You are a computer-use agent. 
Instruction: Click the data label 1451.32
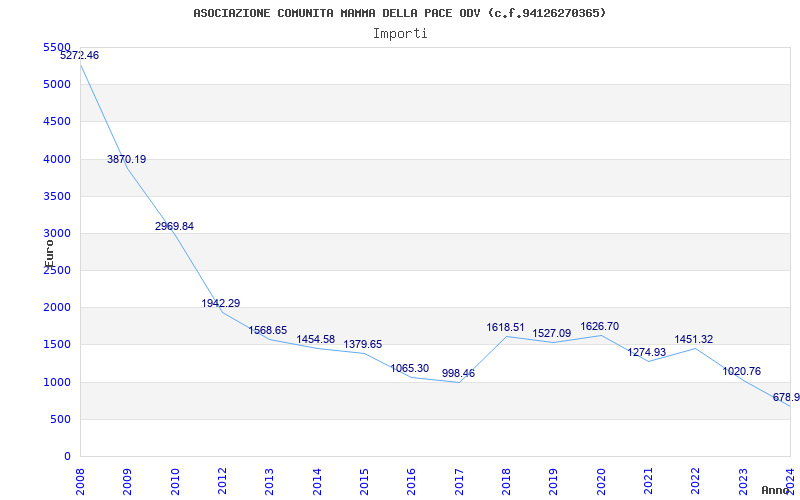pos(694,339)
